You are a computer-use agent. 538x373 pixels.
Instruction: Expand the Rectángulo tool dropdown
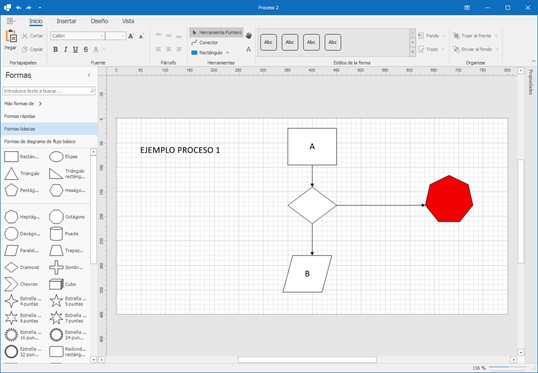point(227,53)
